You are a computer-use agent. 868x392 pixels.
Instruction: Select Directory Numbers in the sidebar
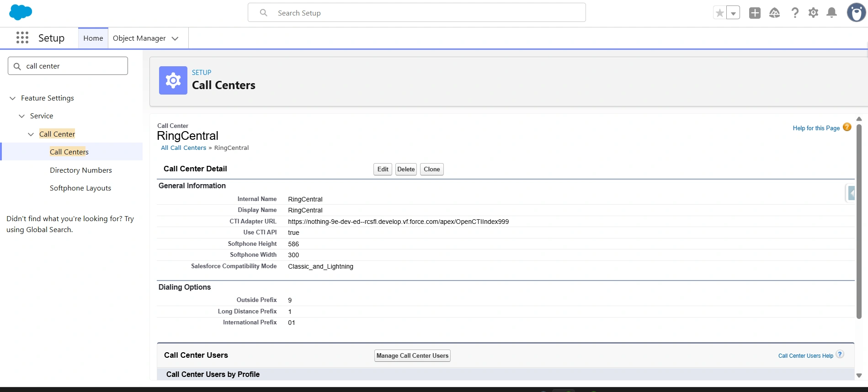coord(80,170)
